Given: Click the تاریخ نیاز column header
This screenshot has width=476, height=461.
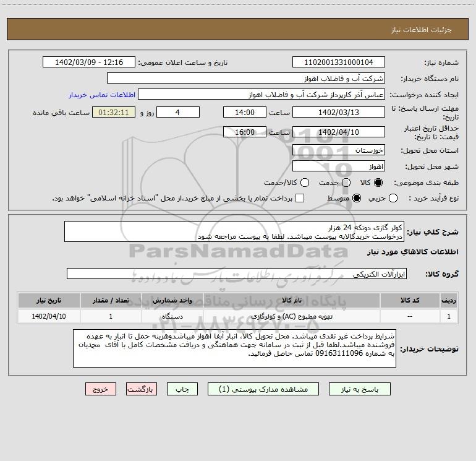Looking at the screenshot, I should [49, 300].
